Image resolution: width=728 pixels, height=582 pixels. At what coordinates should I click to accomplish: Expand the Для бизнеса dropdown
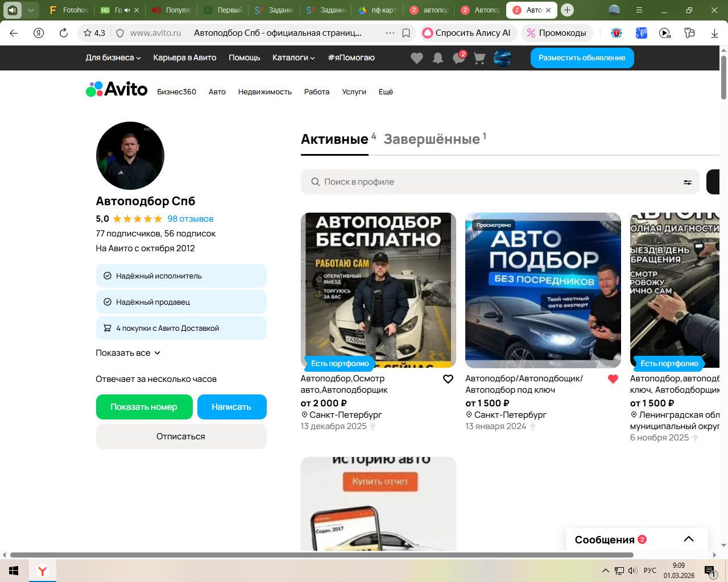click(x=113, y=58)
